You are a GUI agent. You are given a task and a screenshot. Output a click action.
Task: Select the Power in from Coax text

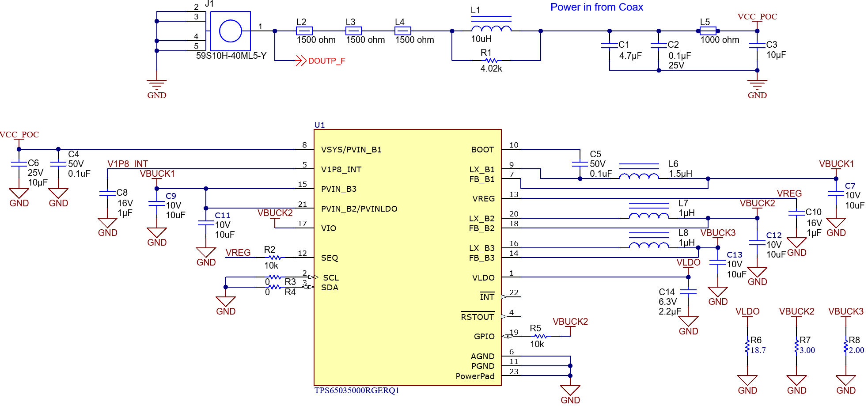tap(596, 7)
